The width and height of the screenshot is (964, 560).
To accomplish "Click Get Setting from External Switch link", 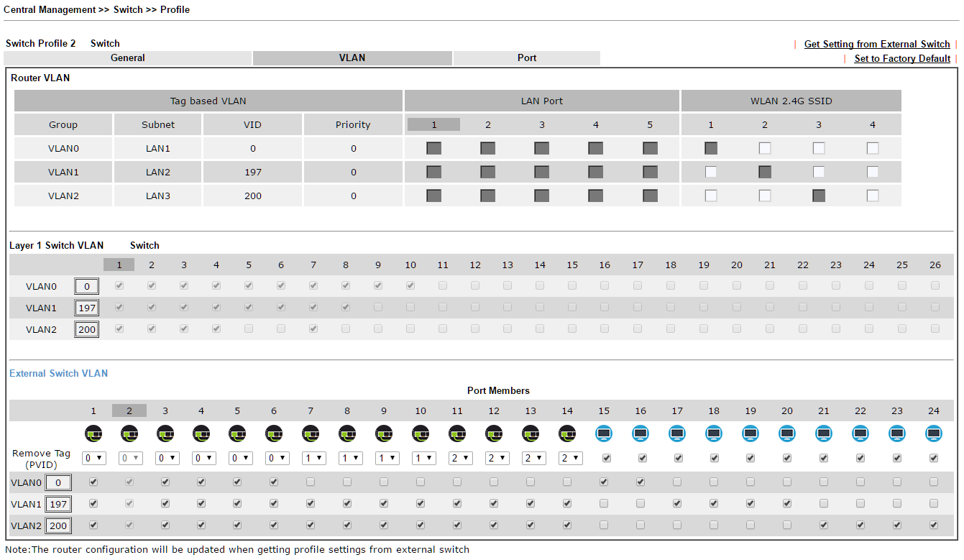I will (x=877, y=44).
